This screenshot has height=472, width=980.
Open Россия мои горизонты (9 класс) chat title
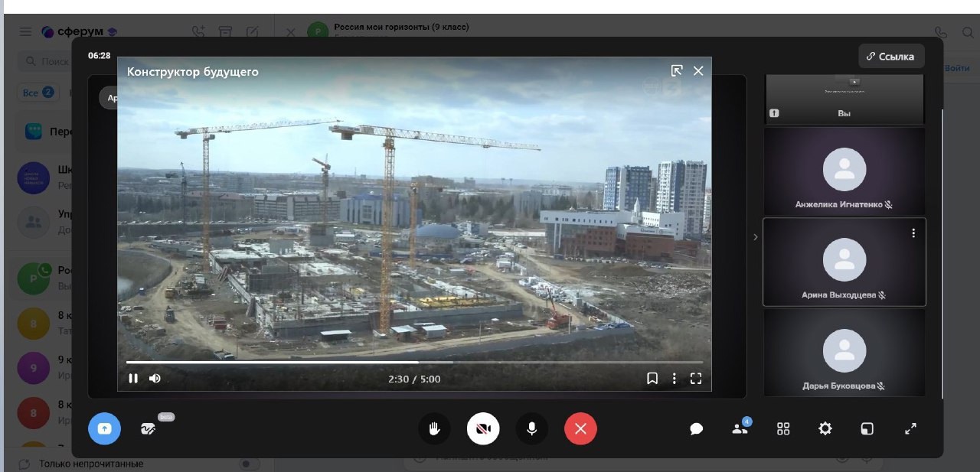(401, 27)
